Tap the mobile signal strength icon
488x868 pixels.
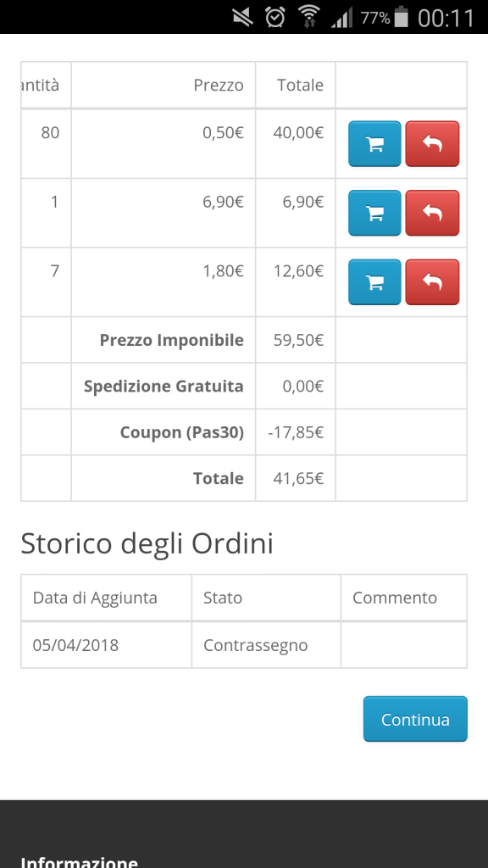(341, 19)
